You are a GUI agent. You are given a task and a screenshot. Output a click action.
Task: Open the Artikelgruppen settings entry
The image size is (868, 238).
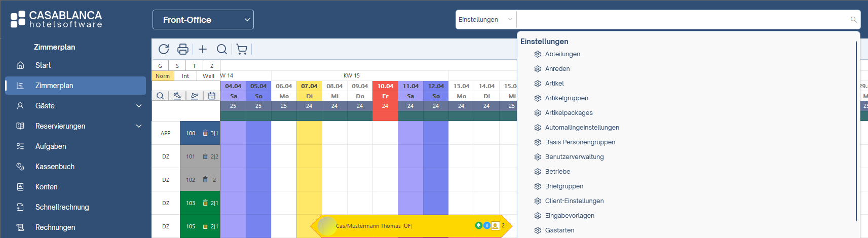click(x=567, y=98)
